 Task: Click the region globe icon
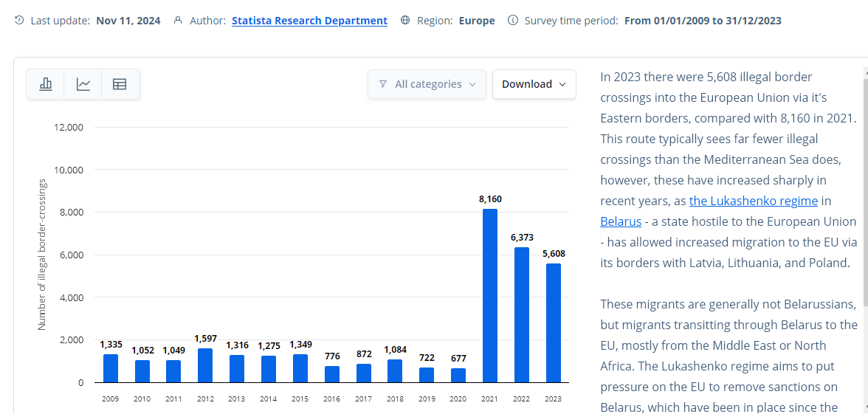click(405, 21)
